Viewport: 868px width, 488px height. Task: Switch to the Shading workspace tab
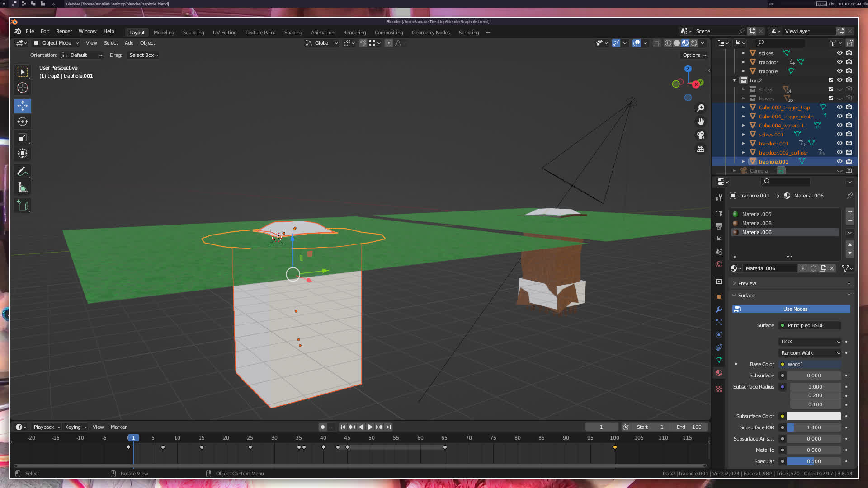(x=293, y=33)
